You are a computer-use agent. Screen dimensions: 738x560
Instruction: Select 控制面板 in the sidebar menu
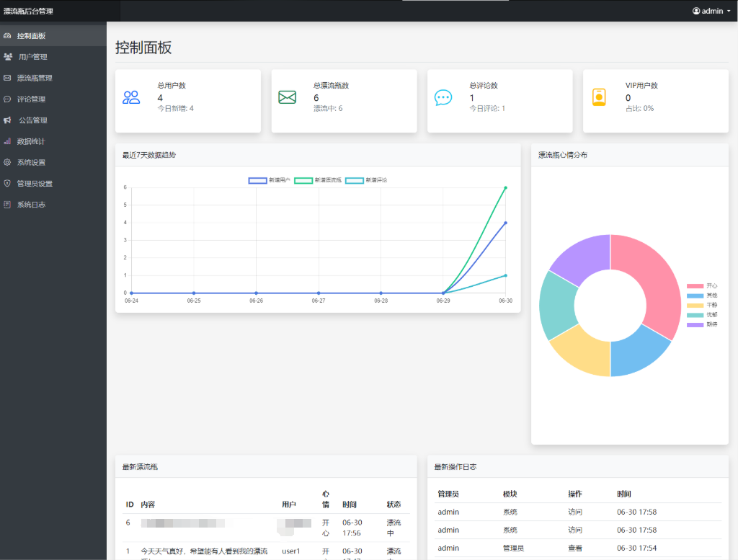tap(31, 36)
